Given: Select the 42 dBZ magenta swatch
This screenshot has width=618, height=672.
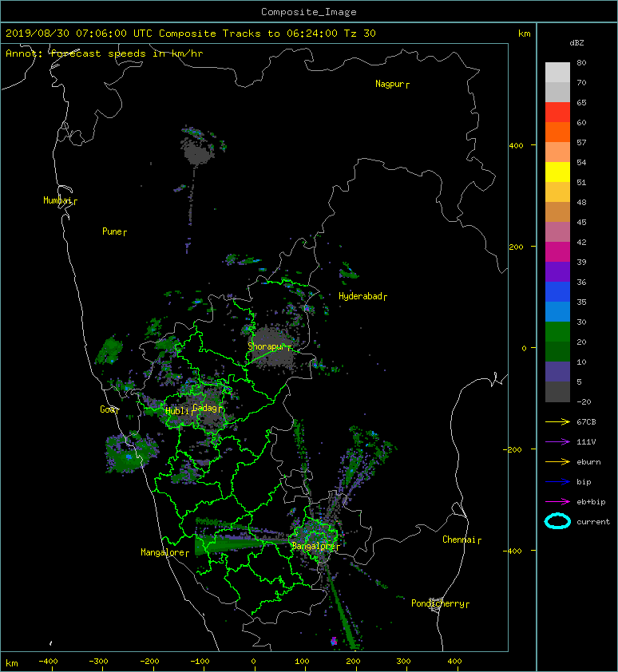Looking at the screenshot, I should point(557,251).
